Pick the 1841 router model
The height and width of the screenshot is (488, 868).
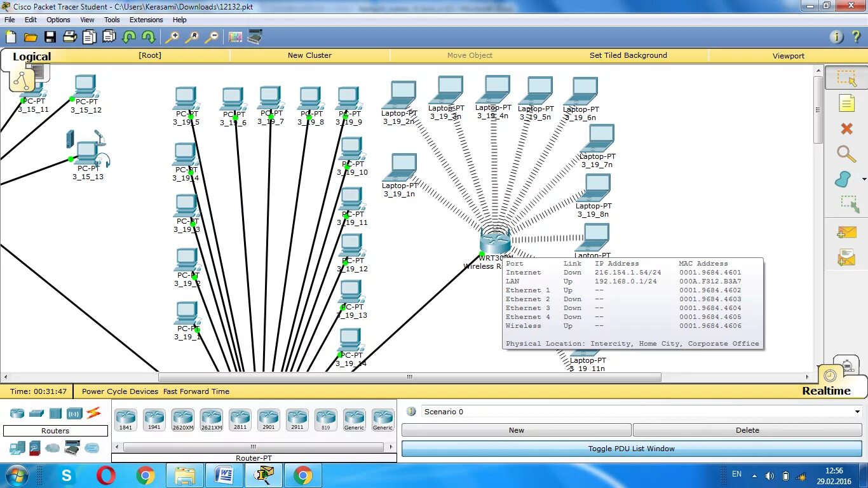pyautogui.click(x=126, y=419)
